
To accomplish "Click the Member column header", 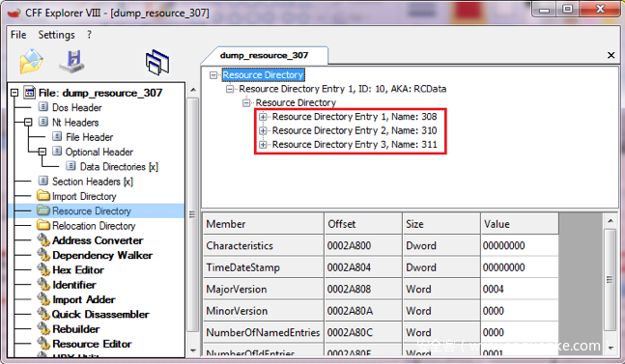I will (x=264, y=224).
